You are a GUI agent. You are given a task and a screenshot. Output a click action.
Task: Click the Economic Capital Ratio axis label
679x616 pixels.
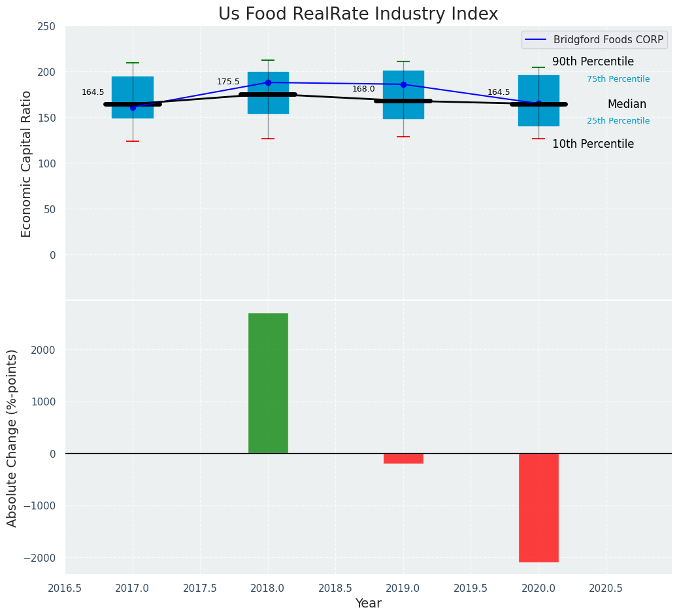click(27, 163)
